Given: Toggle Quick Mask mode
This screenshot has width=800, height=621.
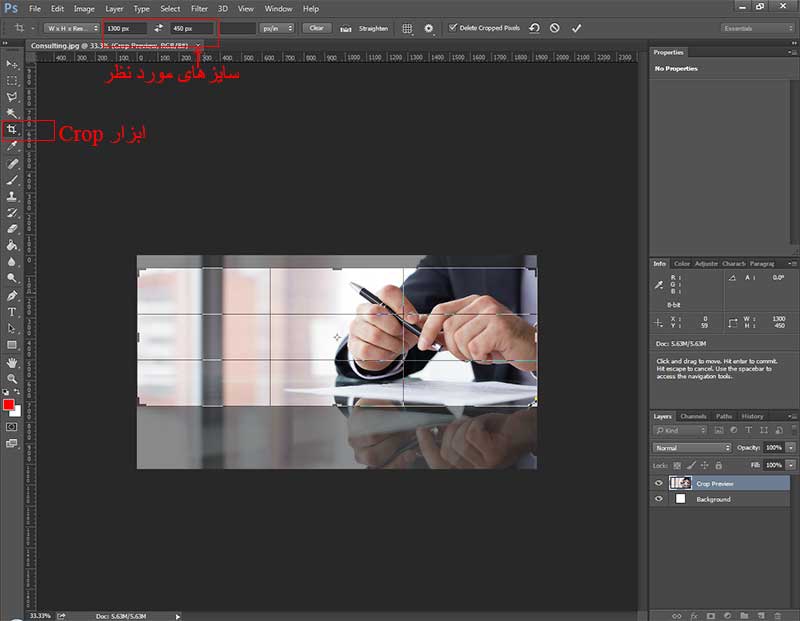Looking at the screenshot, I should [x=12, y=427].
